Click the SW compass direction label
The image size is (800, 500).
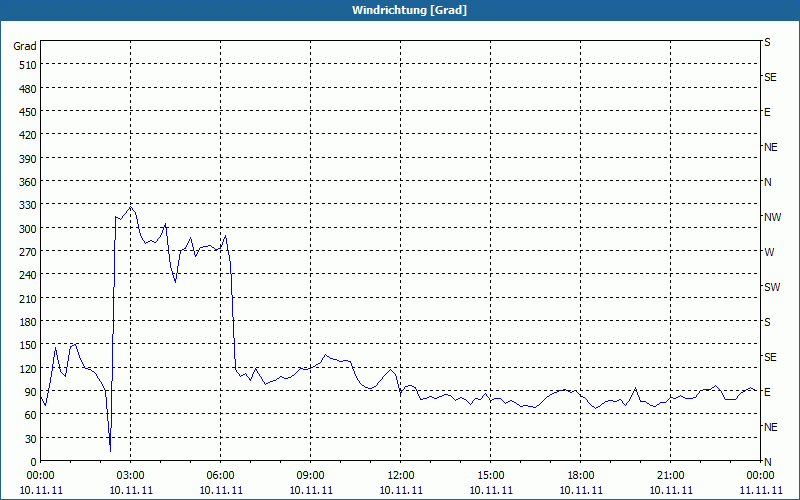click(x=771, y=287)
